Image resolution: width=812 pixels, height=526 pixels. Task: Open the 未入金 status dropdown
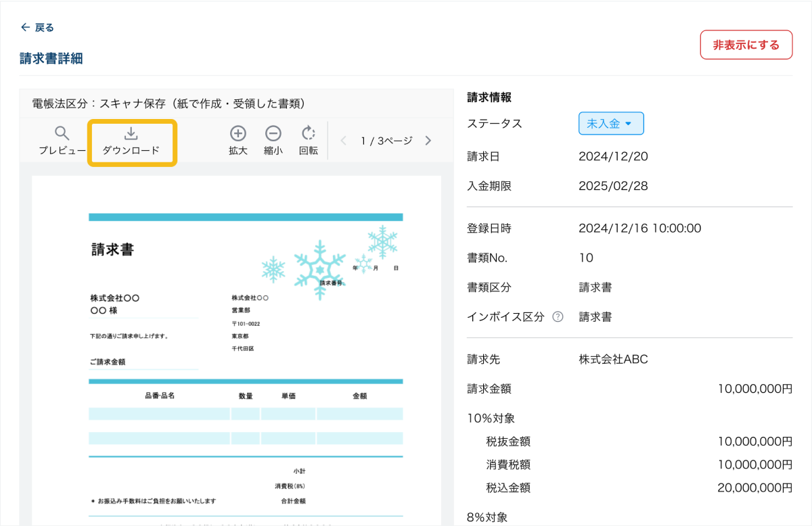(x=610, y=124)
